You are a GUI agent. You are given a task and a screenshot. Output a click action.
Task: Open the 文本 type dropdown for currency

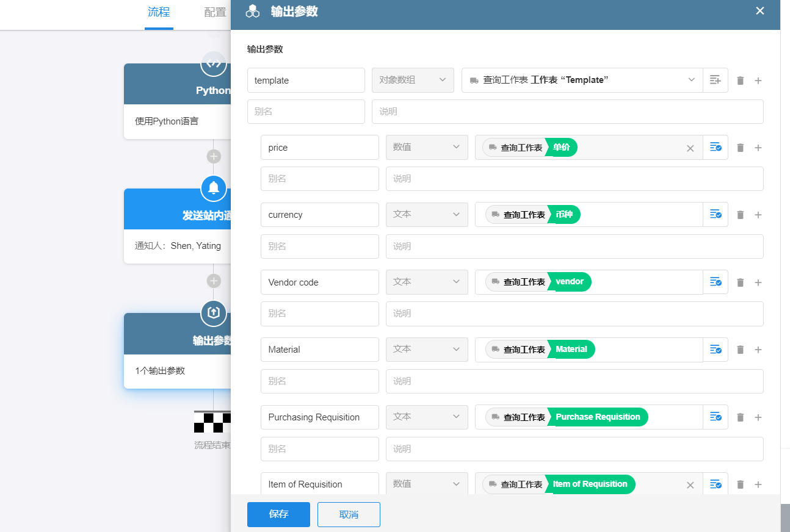point(427,214)
